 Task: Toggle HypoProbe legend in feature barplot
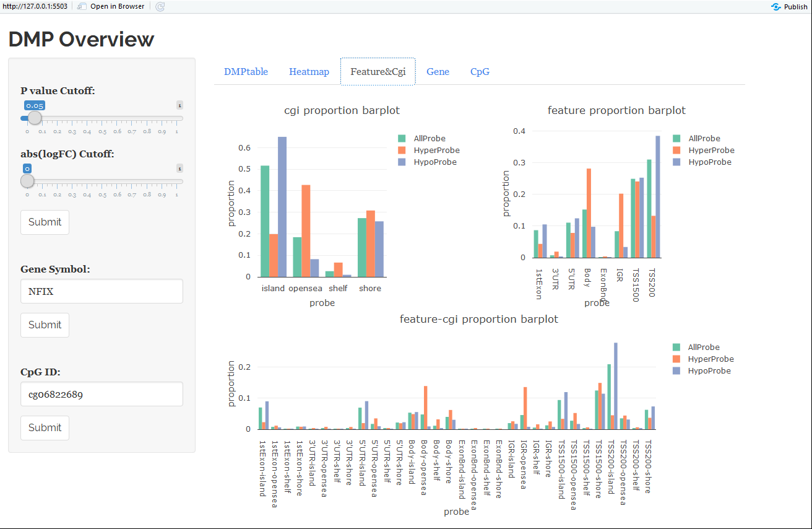(x=702, y=162)
